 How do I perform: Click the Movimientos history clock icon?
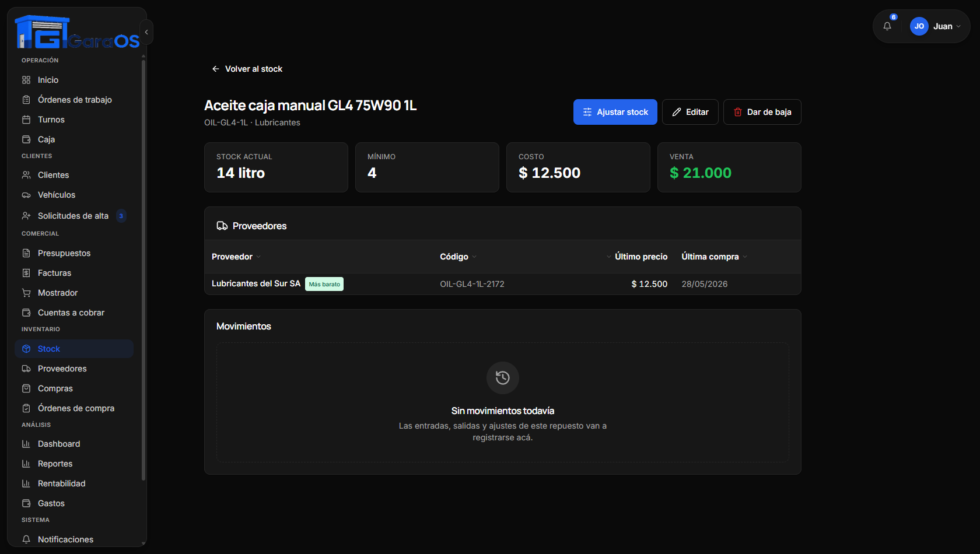point(503,378)
